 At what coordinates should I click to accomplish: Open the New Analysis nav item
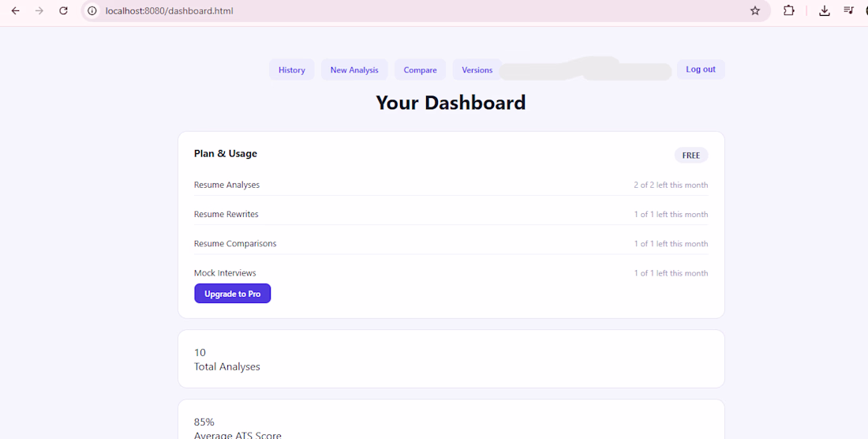(354, 69)
